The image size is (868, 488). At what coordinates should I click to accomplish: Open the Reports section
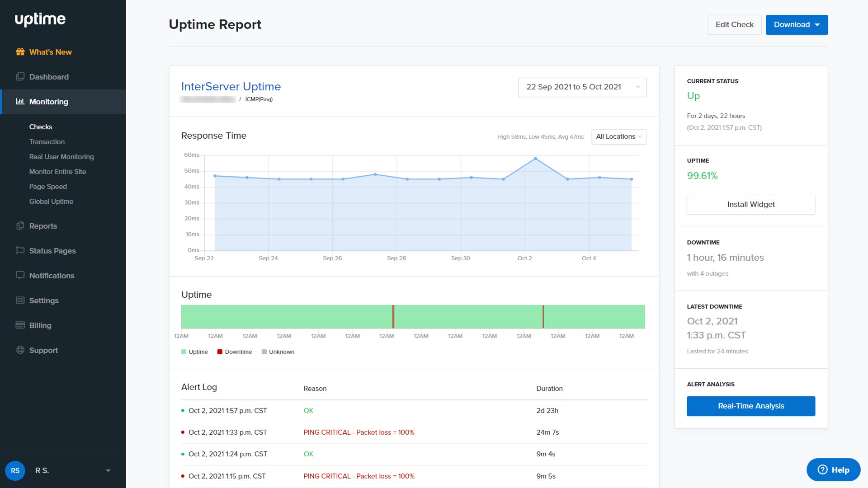click(63, 226)
